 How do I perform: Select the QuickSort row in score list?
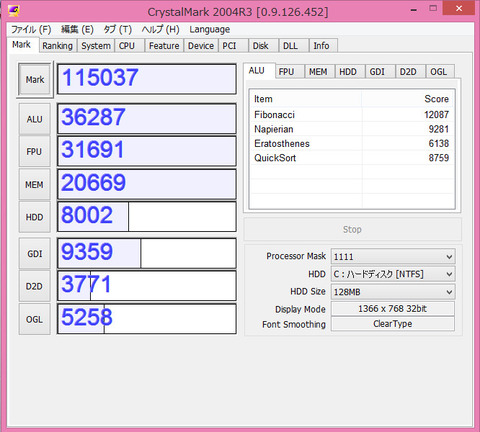click(352, 158)
